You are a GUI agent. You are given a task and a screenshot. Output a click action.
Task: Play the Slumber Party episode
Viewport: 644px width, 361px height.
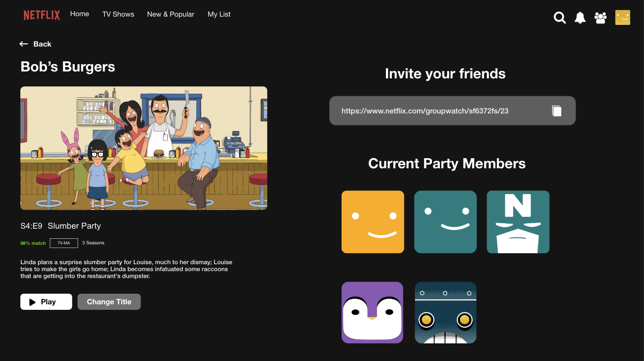click(46, 302)
